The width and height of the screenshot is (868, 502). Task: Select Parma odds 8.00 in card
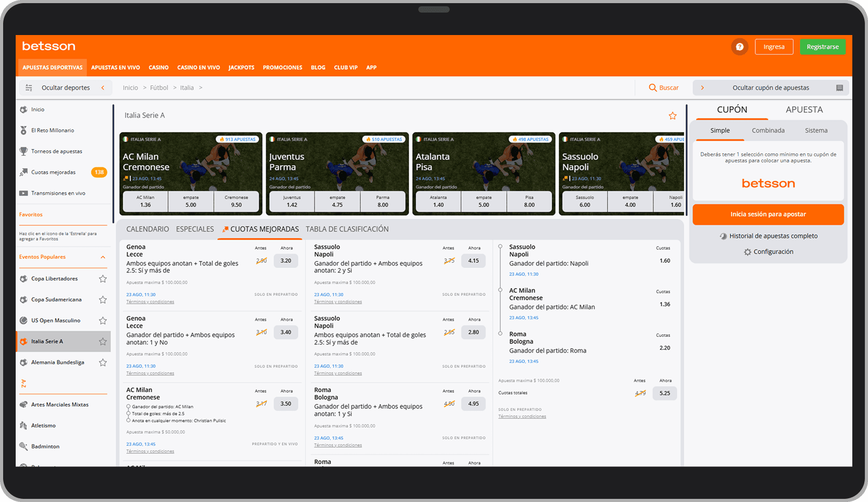[x=383, y=201]
